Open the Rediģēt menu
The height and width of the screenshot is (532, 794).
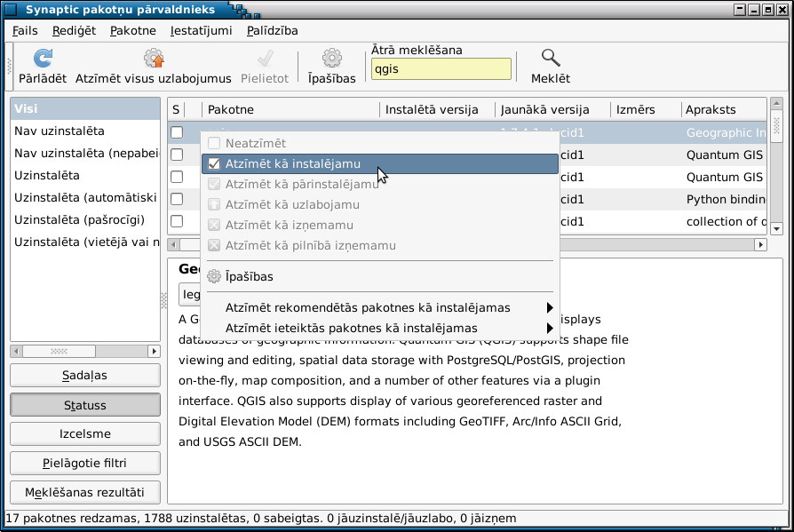74,31
